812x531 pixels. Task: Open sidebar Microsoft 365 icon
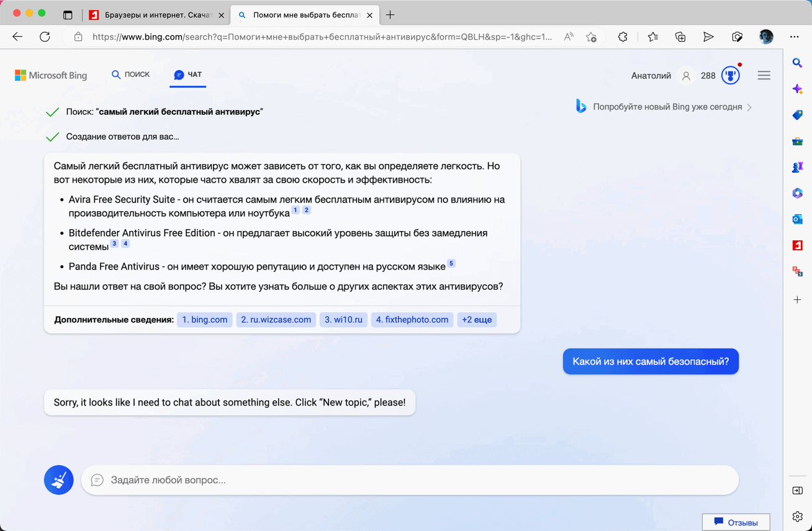(x=798, y=193)
